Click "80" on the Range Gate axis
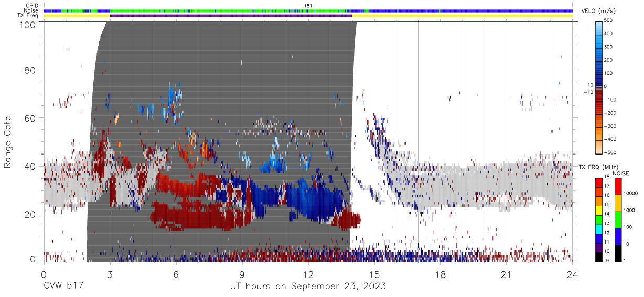 tap(30, 70)
